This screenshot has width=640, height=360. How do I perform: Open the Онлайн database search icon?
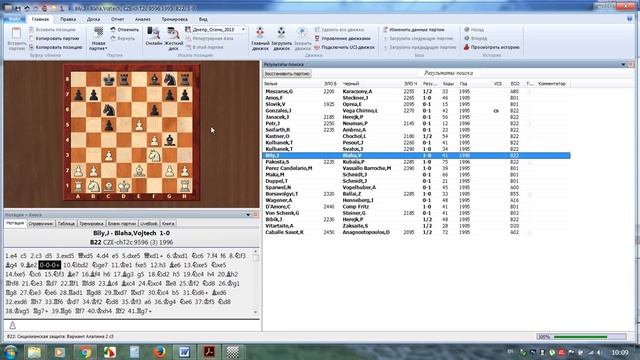point(153,33)
